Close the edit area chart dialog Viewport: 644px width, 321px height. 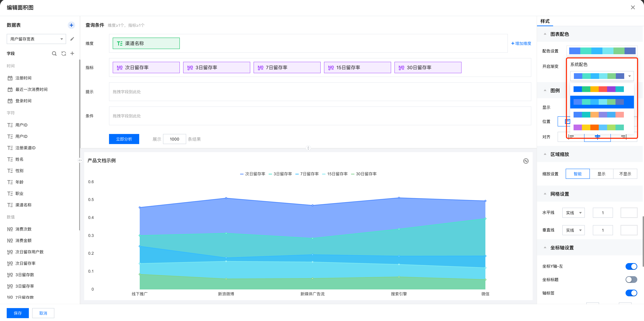click(633, 8)
